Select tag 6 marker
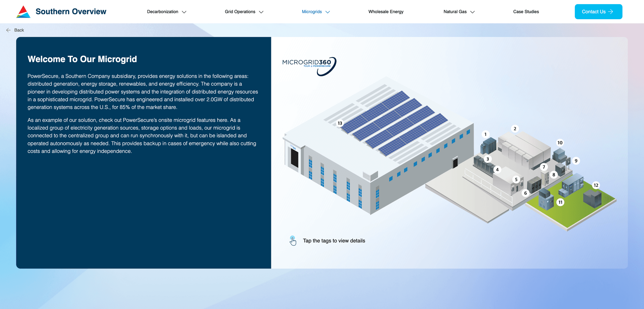This screenshot has height=309, width=644. (x=525, y=193)
